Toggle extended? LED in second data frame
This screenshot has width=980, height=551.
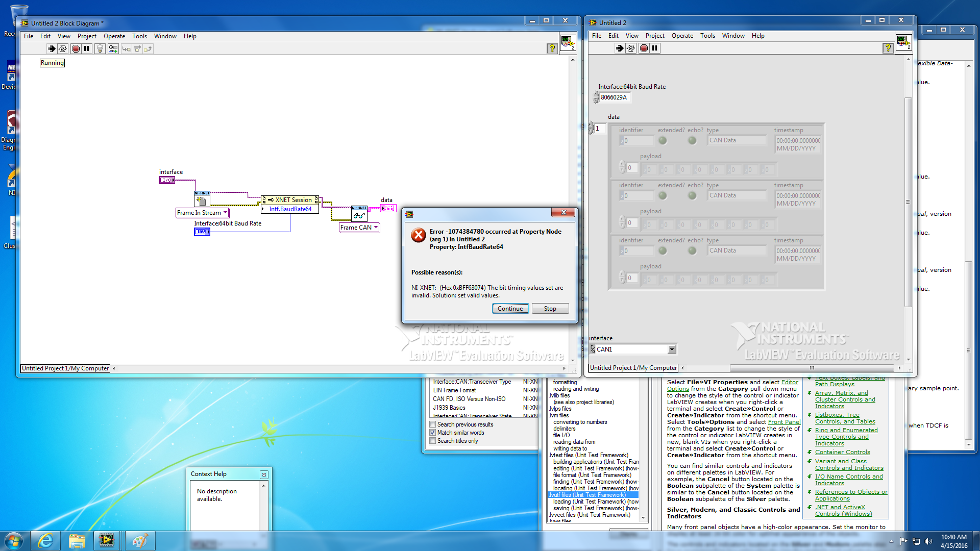pyautogui.click(x=663, y=195)
